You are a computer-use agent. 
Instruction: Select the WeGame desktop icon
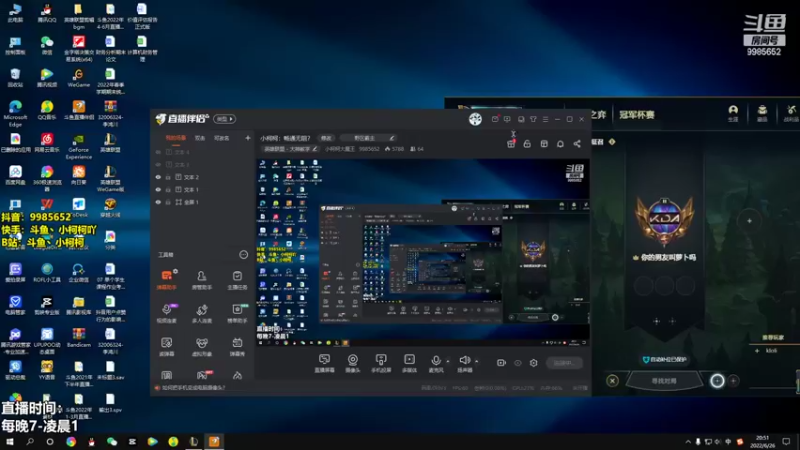pyautogui.click(x=79, y=78)
